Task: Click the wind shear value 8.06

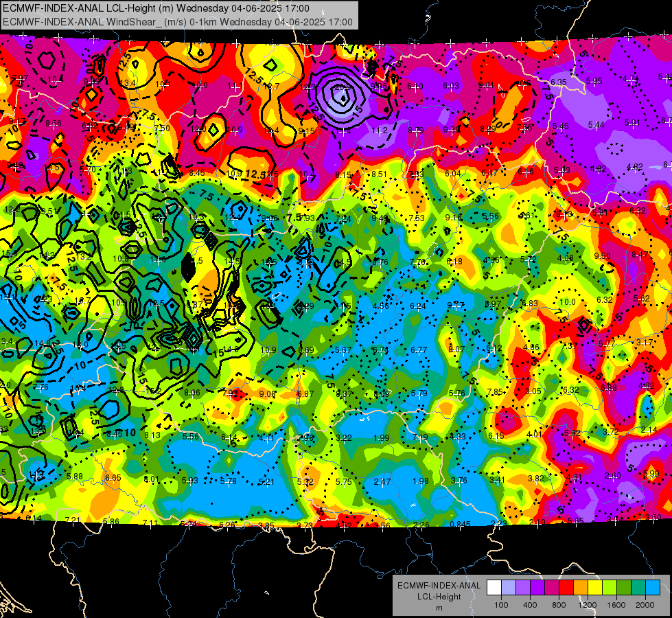Action: [192, 392]
